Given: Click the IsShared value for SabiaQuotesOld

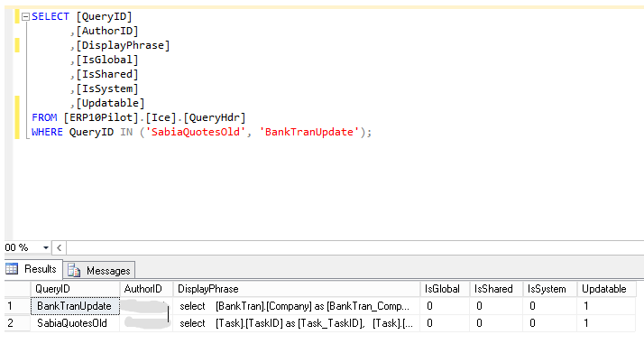Looking at the screenshot, I should pyautogui.click(x=496, y=323).
